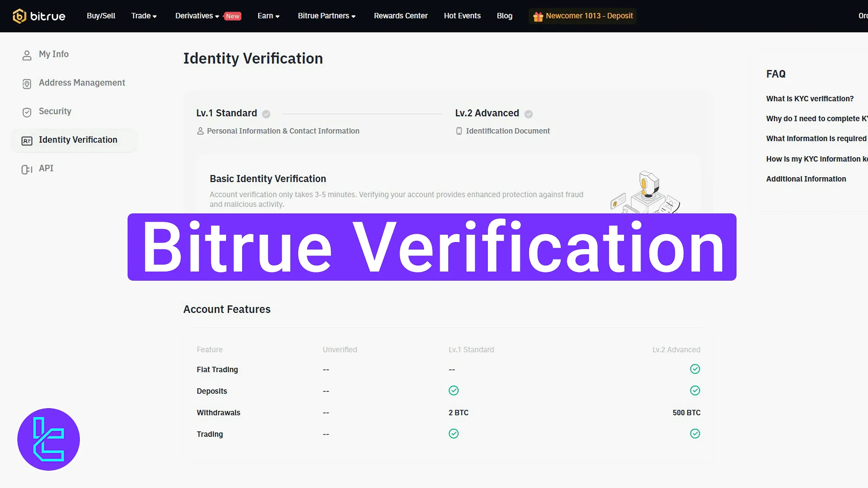Select Security in sidebar
This screenshot has height=488, width=868.
point(55,111)
